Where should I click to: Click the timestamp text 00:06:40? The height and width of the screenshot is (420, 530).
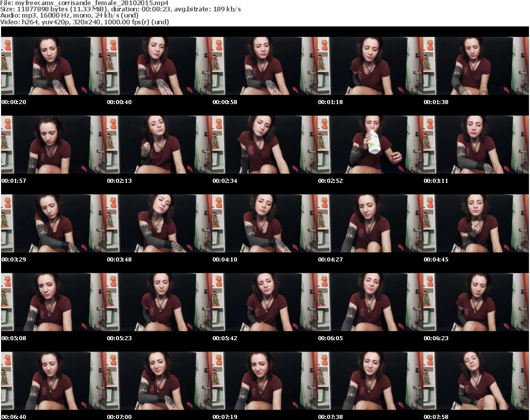click(14, 417)
